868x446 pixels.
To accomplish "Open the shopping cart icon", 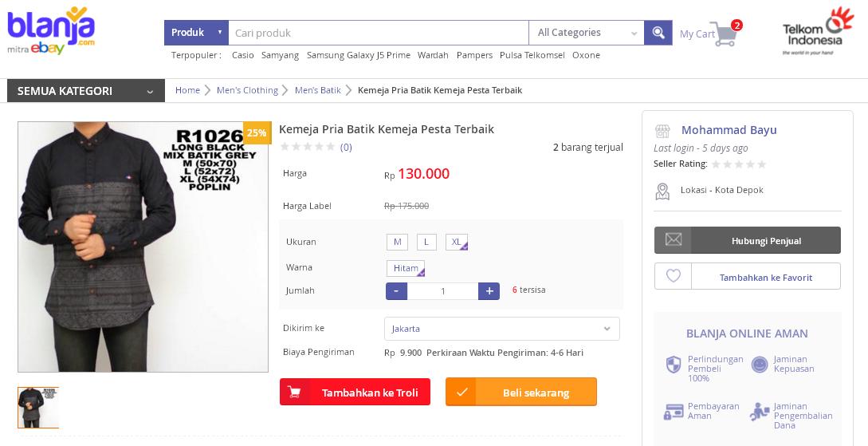I will coord(724,34).
